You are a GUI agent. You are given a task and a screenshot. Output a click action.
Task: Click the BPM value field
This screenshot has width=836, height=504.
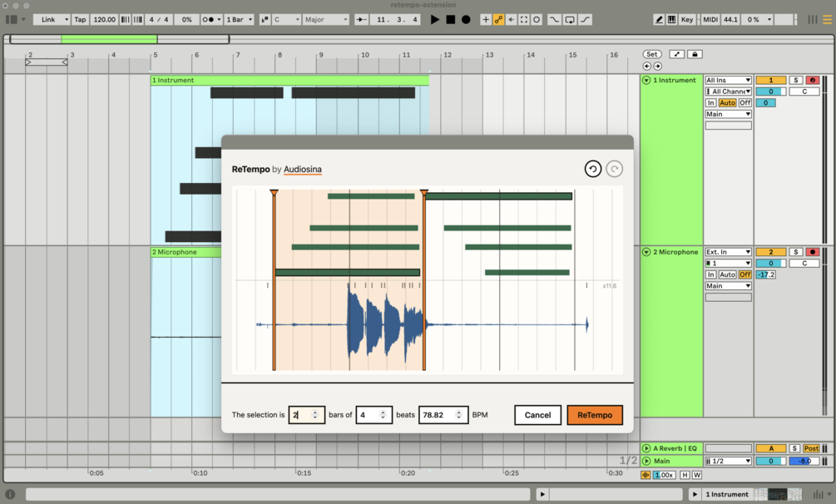[x=443, y=415]
